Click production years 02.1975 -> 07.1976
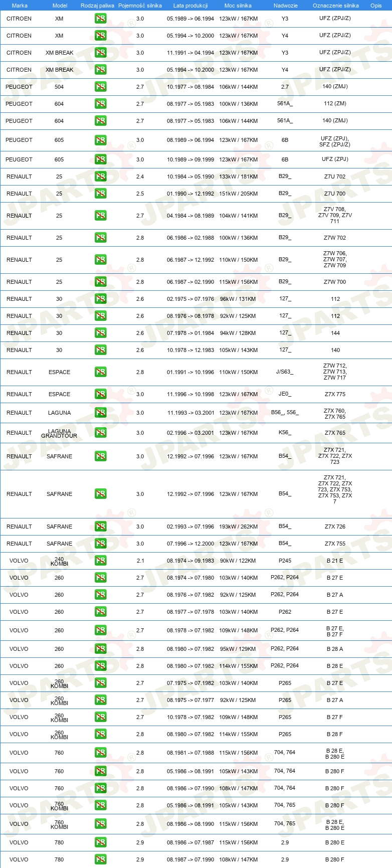Viewport: 392px width, 868px height. 190,299
